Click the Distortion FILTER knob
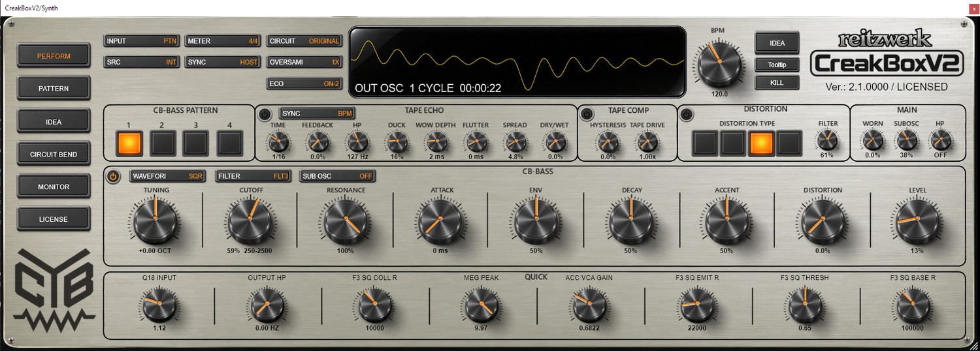The width and height of the screenshot is (980, 351). (x=827, y=140)
